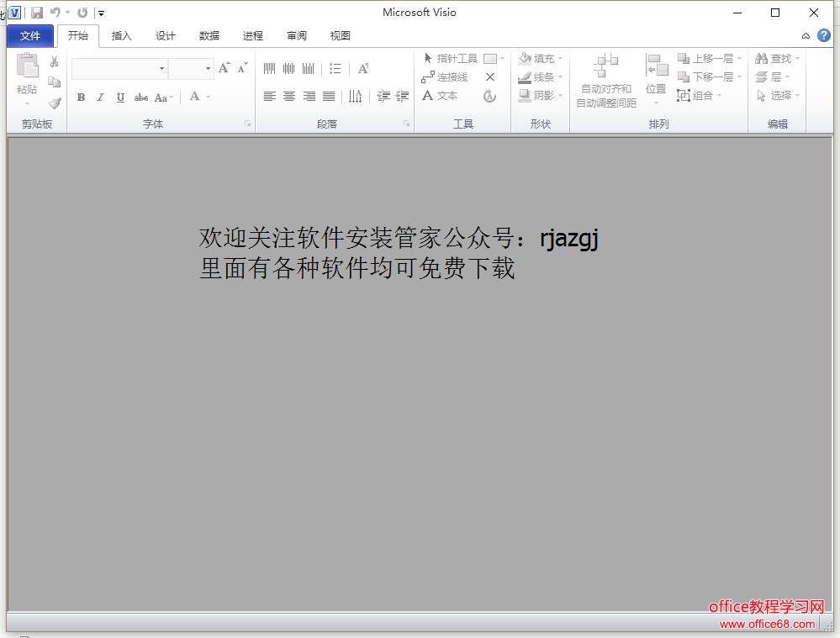Open the 文件 (File) tab

tap(30, 36)
